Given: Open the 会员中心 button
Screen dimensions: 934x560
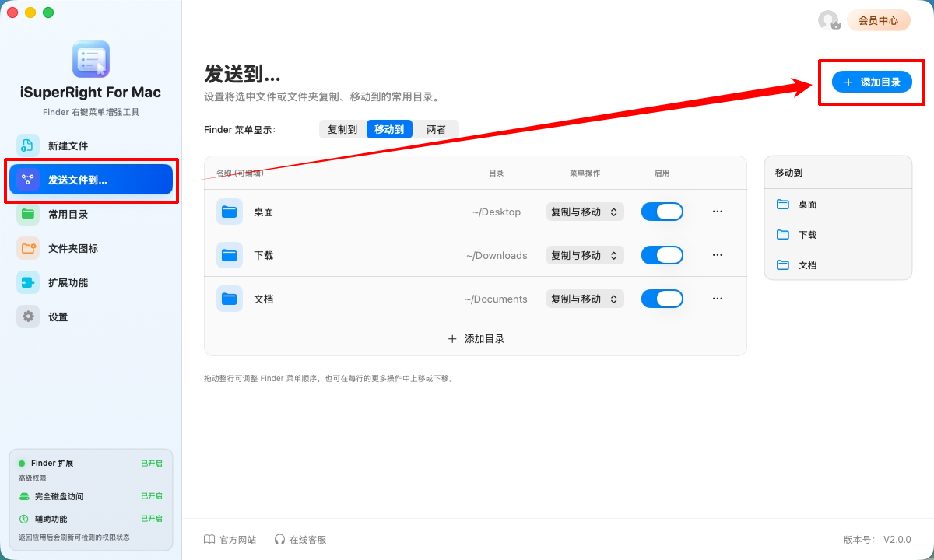Looking at the screenshot, I should 878,20.
